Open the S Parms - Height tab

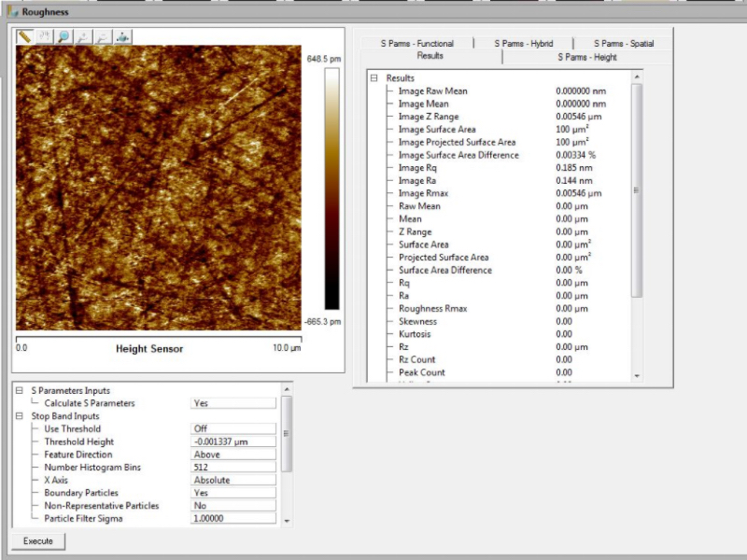(x=586, y=57)
